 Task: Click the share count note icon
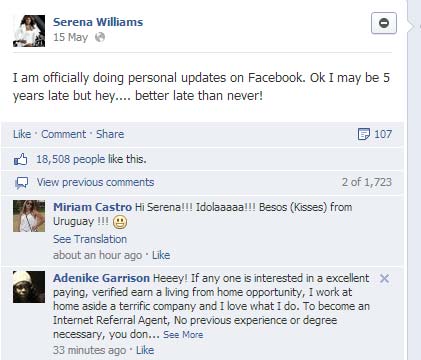pos(363,134)
